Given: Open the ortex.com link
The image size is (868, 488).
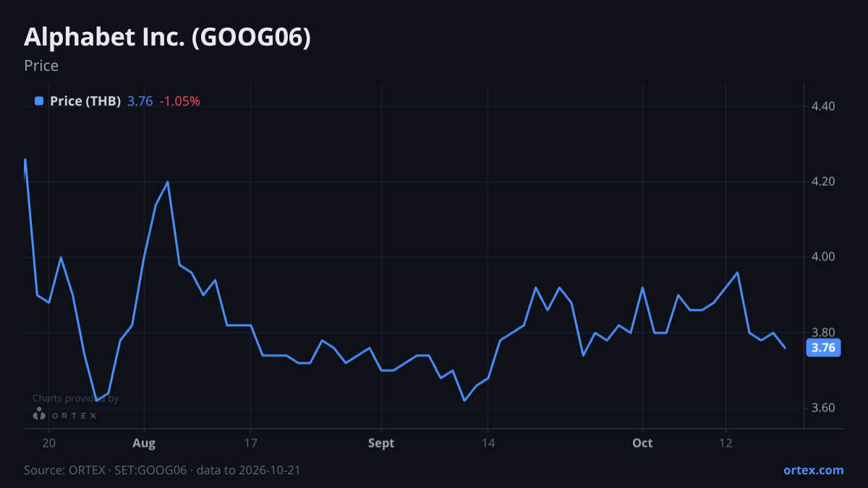Looking at the screenshot, I should click(814, 470).
